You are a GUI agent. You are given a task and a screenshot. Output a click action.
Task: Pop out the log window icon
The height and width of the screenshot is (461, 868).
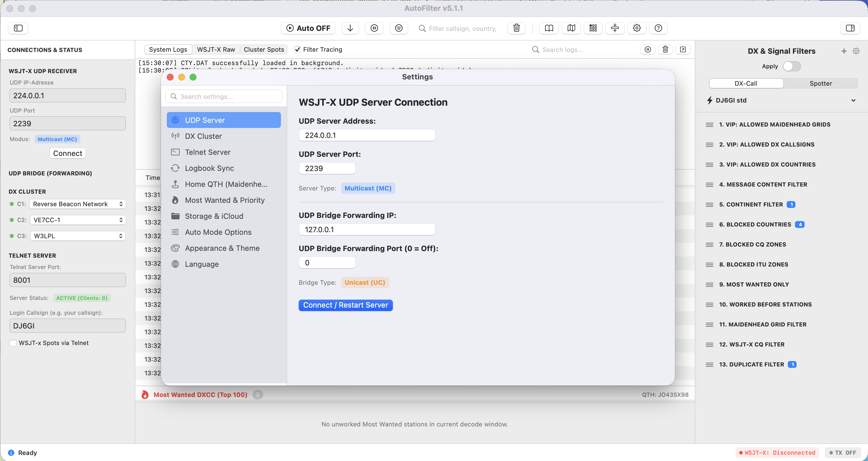[x=683, y=49]
